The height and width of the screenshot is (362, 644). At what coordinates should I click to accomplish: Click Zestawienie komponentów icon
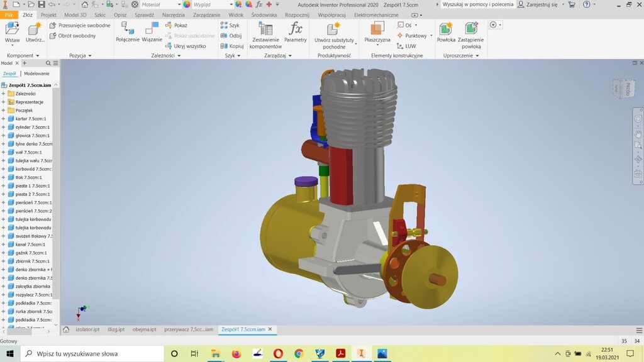click(265, 29)
